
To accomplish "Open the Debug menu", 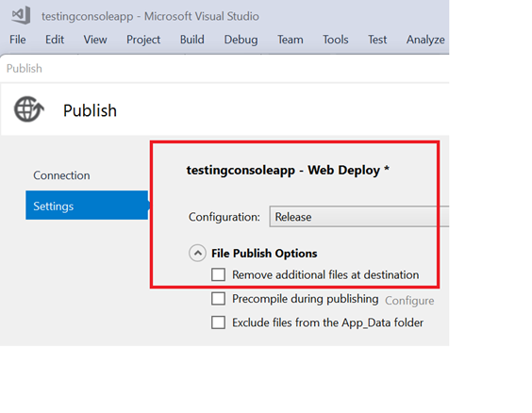I will (241, 40).
